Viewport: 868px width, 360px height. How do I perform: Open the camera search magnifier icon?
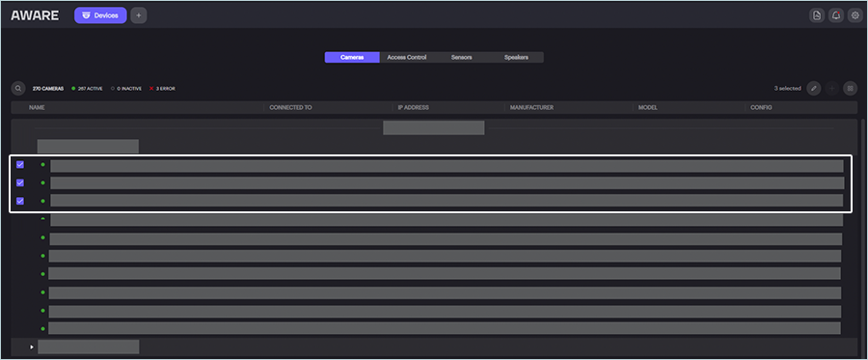(18, 88)
